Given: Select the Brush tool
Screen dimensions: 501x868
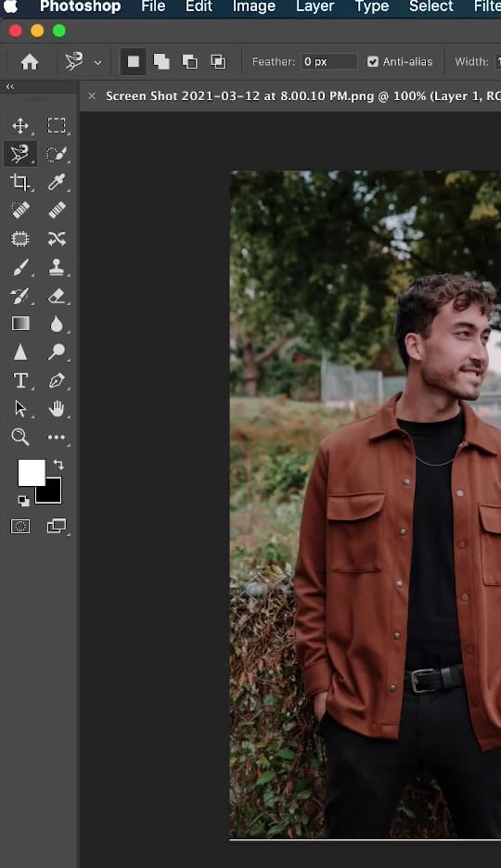Looking at the screenshot, I should [20, 267].
